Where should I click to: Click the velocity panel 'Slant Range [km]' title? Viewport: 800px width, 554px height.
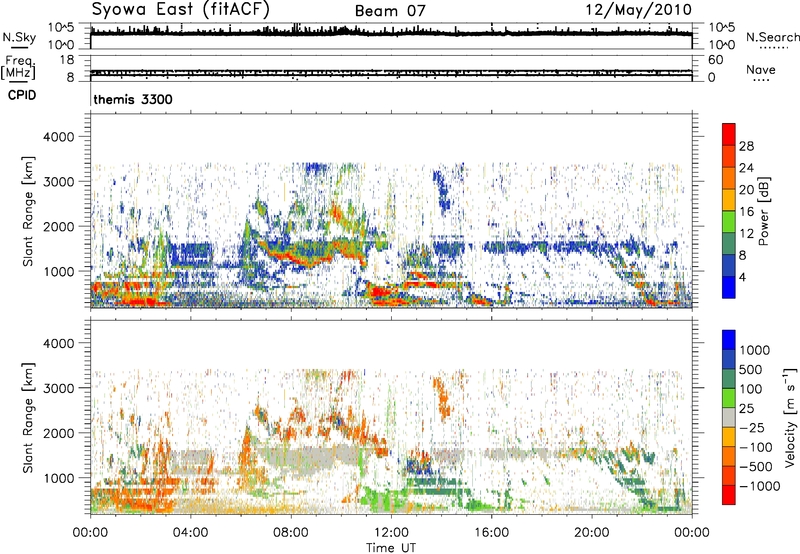pos(28,417)
